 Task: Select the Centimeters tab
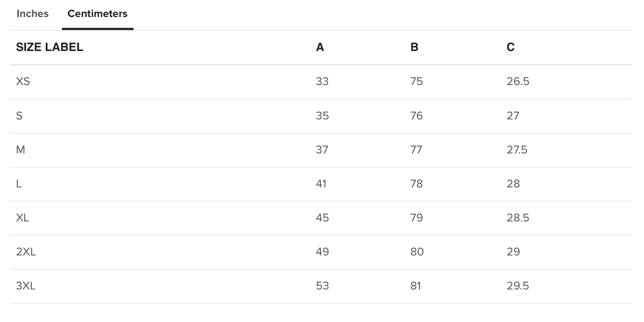pyautogui.click(x=98, y=14)
